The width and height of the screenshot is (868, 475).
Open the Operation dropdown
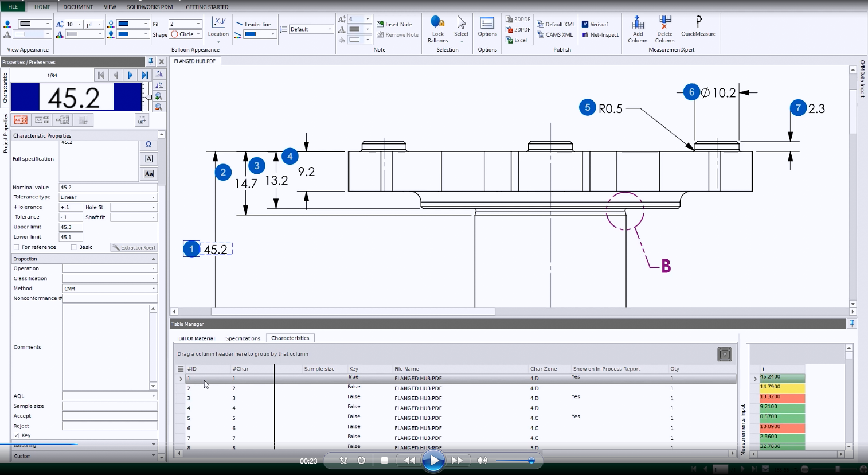pyautogui.click(x=110, y=268)
